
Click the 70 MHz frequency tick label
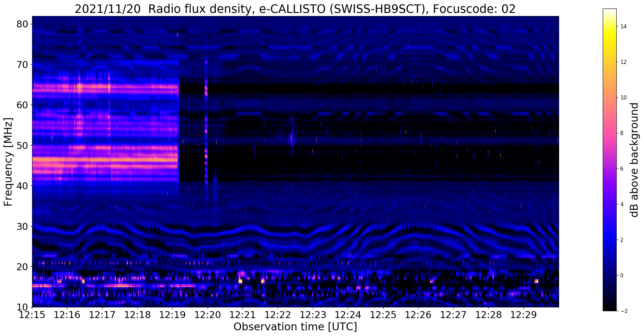click(x=23, y=65)
